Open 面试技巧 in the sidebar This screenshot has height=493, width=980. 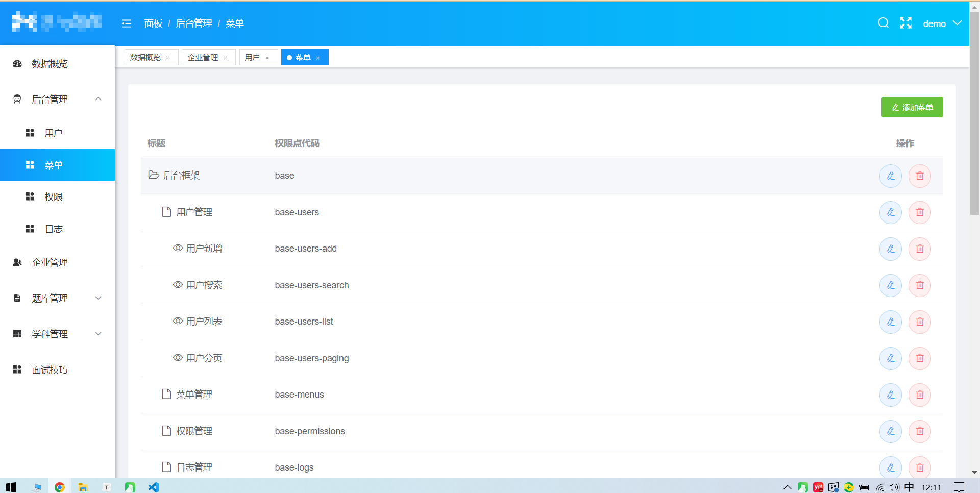tap(57, 369)
